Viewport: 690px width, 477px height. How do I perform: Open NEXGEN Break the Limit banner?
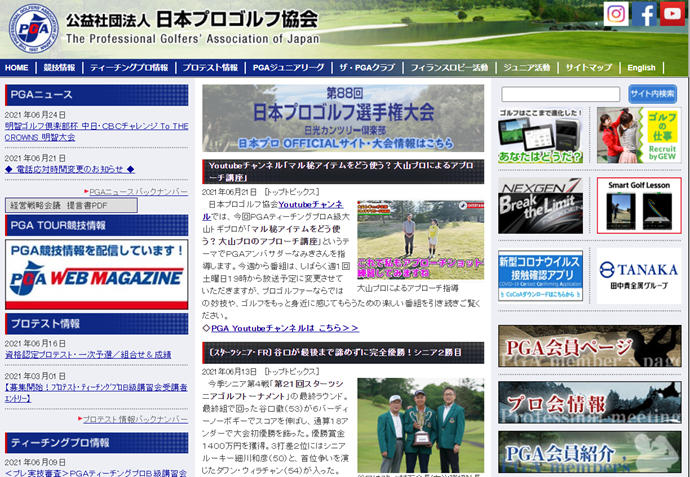pos(540,205)
